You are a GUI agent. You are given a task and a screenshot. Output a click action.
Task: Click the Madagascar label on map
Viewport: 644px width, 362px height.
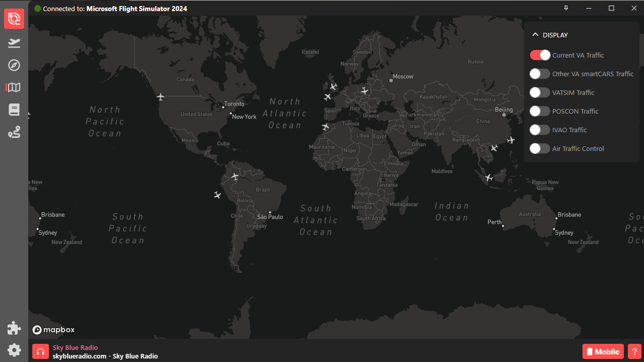[x=404, y=204]
